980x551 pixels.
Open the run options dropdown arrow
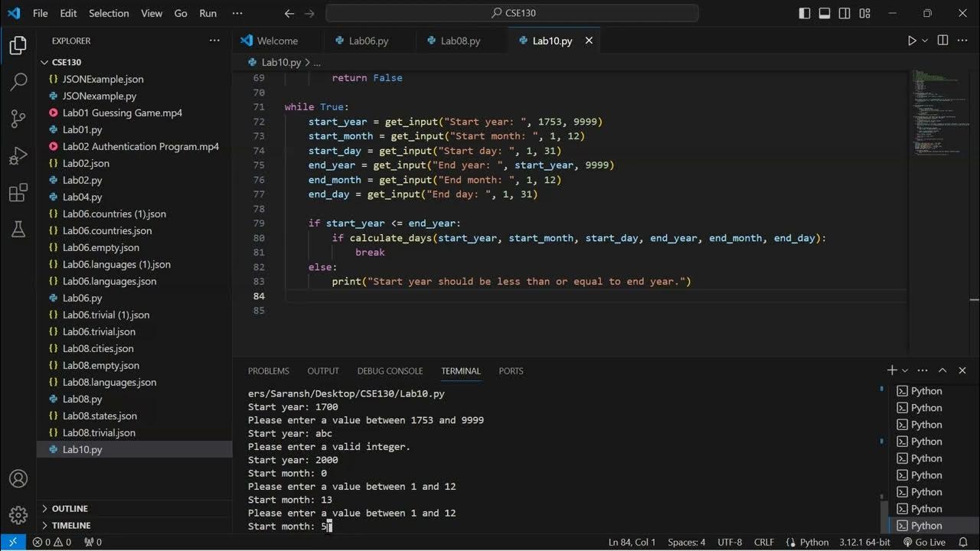(925, 41)
